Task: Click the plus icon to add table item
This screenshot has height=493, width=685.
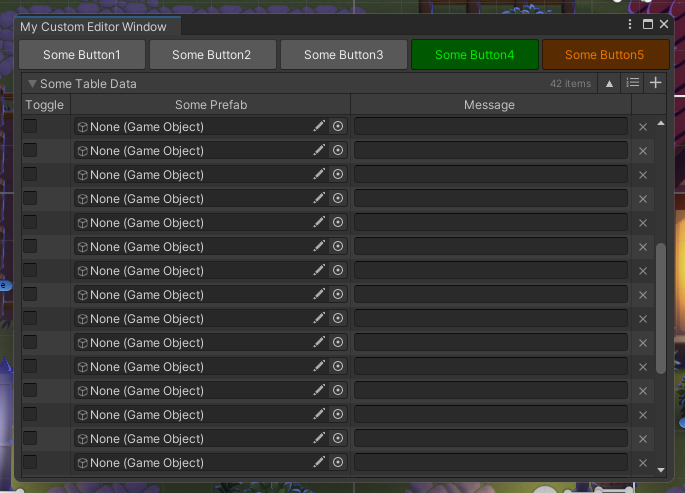Action: [x=656, y=84]
